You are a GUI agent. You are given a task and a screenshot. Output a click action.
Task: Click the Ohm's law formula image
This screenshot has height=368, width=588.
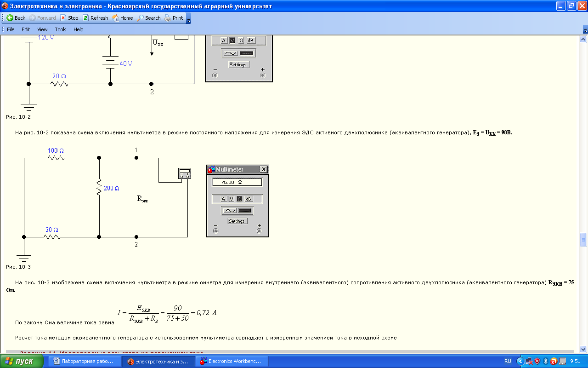click(x=167, y=313)
